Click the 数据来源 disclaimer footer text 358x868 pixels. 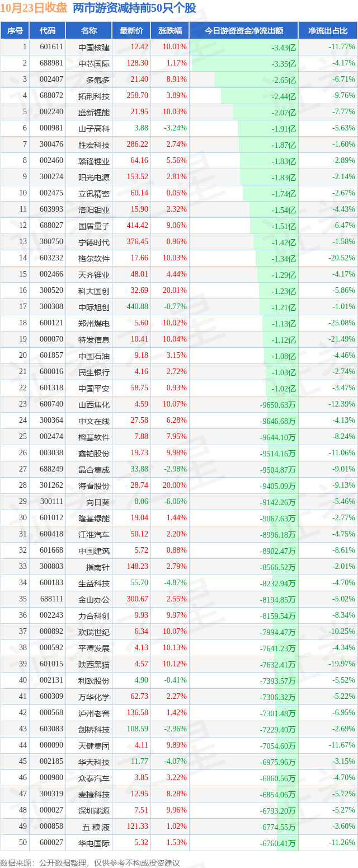[90, 862]
